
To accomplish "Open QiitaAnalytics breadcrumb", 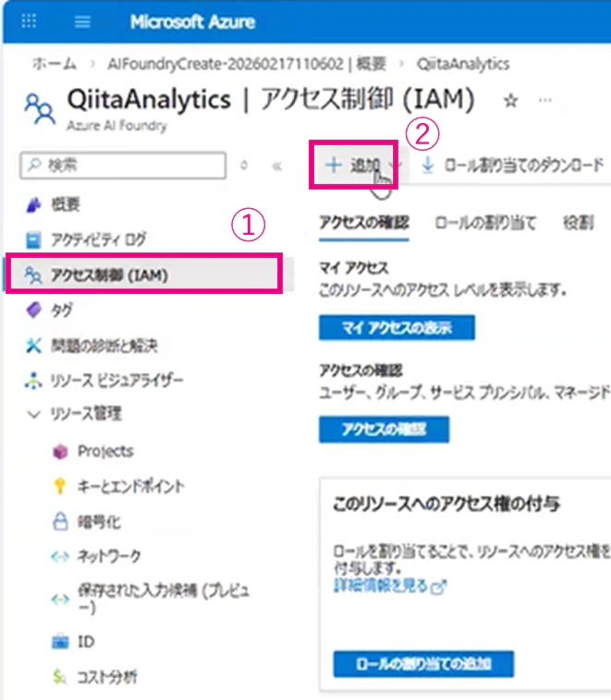I will [x=463, y=65].
